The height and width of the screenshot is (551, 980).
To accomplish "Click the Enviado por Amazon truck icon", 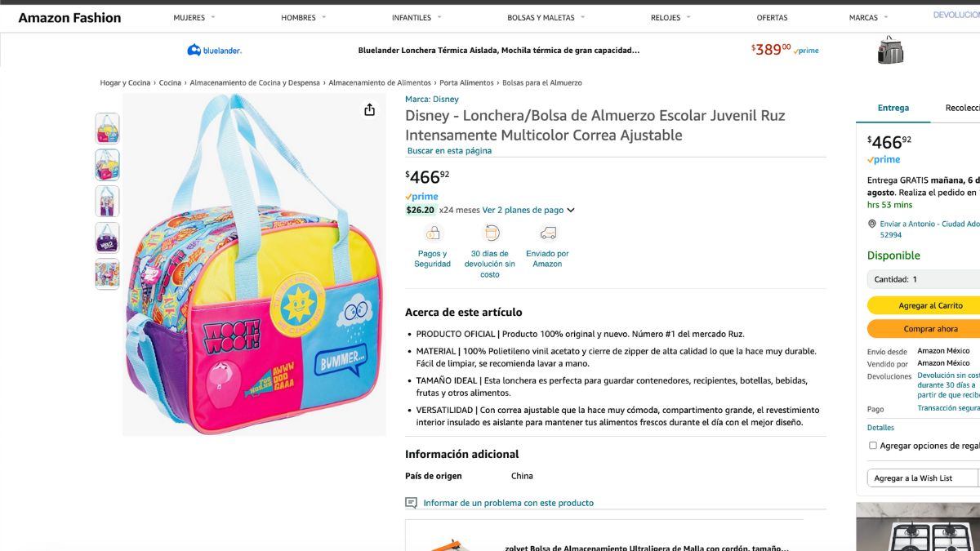I will [547, 233].
